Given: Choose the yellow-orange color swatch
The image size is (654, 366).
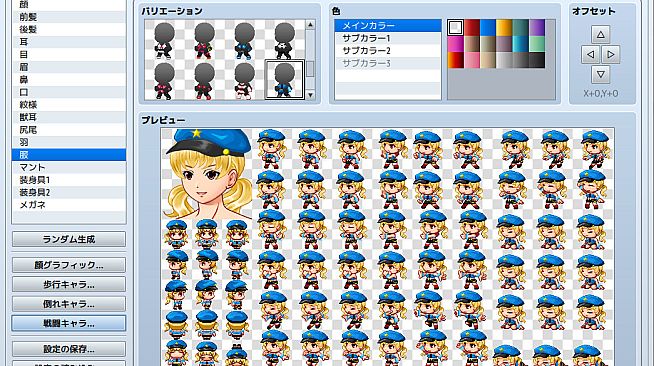Looking at the screenshot, I should 504,28.
